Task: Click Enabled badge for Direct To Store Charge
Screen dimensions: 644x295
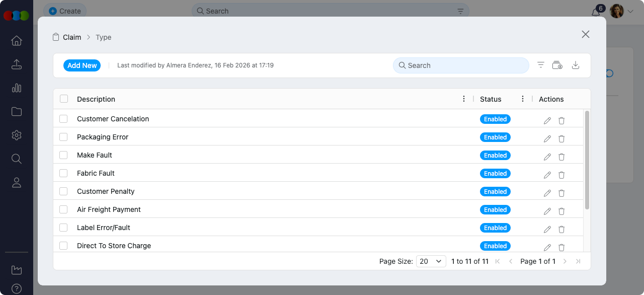Action: pos(495,246)
